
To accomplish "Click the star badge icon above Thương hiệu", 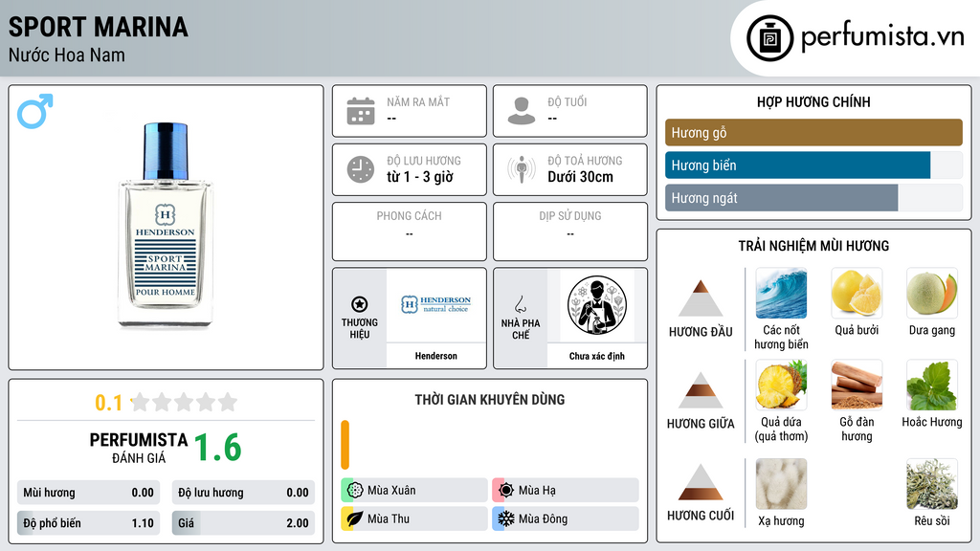I will (x=360, y=304).
